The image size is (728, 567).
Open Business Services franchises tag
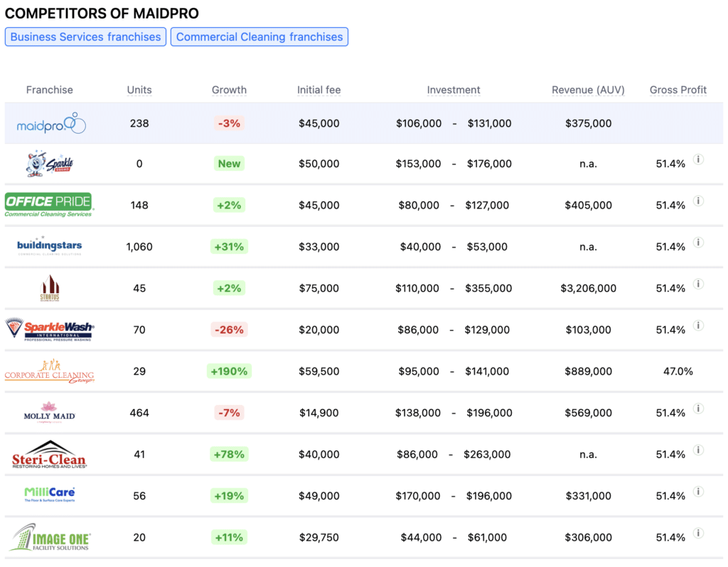coord(85,37)
